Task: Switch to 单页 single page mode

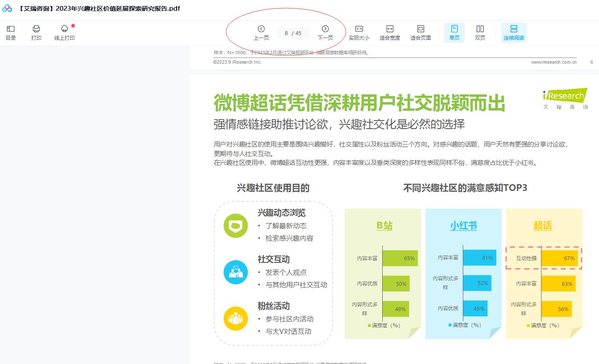Action: 454,32
